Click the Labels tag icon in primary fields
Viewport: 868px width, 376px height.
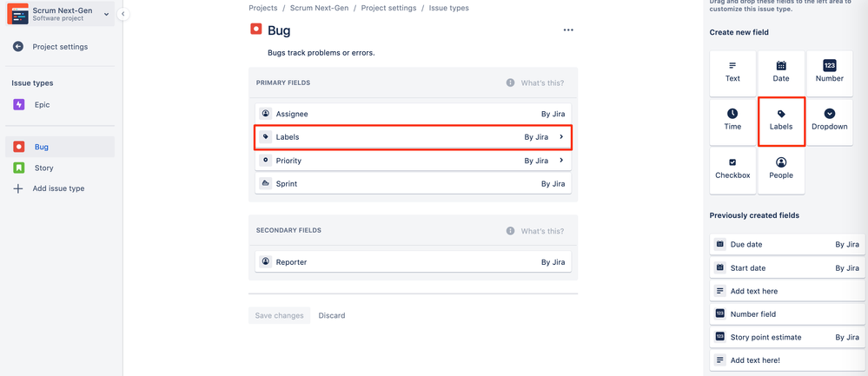pyautogui.click(x=266, y=136)
